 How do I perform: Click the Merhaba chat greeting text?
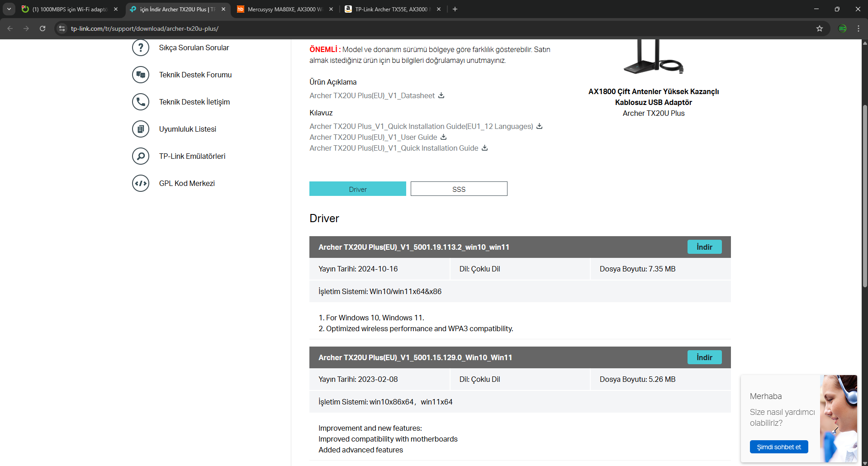tap(766, 396)
